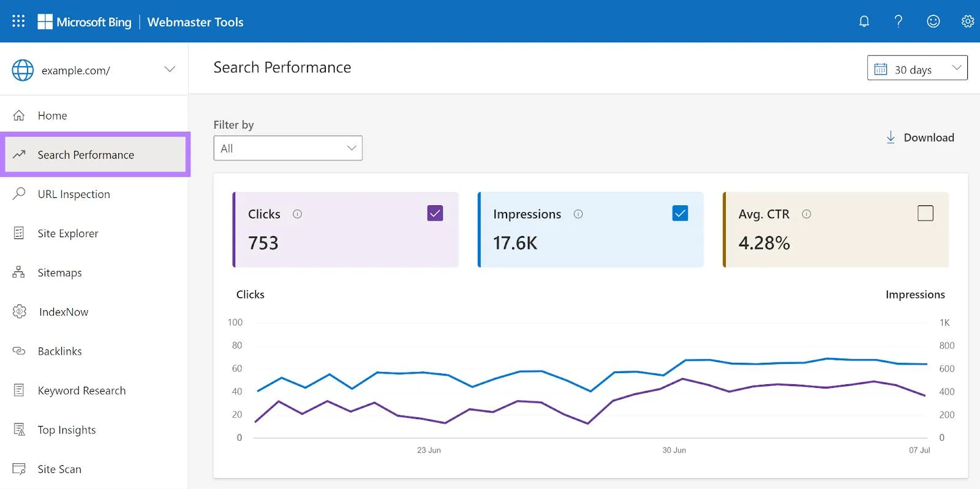This screenshot has width=980, height=489.
Task: Click the 753 clicks value
Action: (x=263, y=243)
